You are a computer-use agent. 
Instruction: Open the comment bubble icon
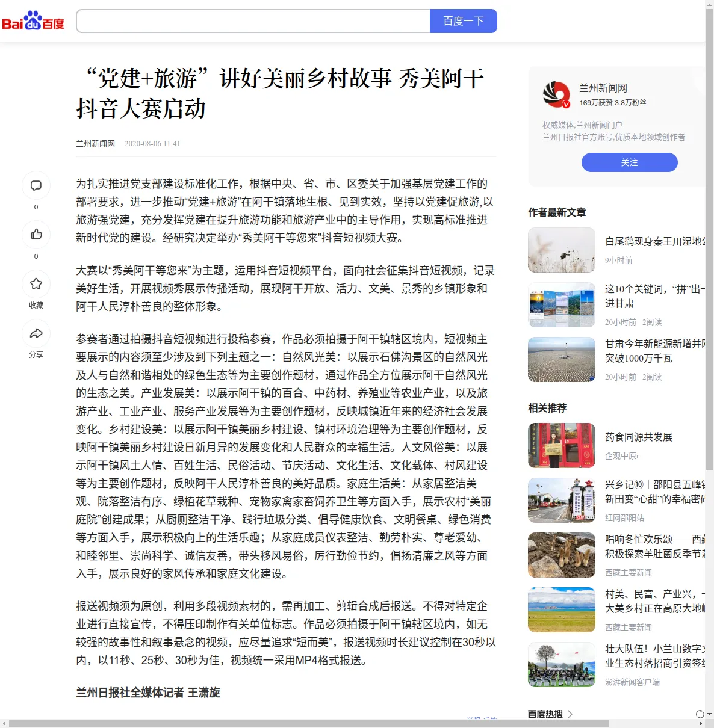click(36, 185)
